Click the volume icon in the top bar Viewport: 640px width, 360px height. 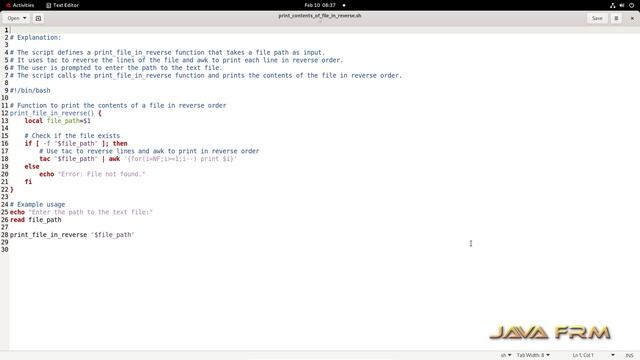621,5
